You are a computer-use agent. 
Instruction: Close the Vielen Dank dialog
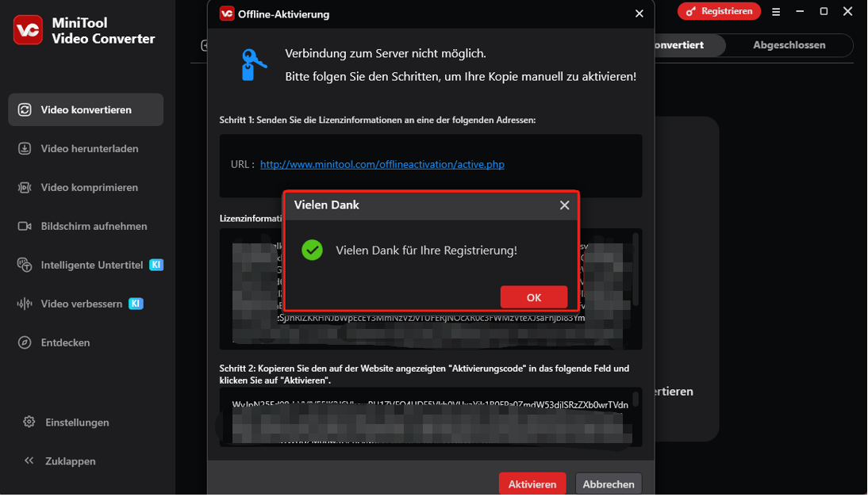564,205
